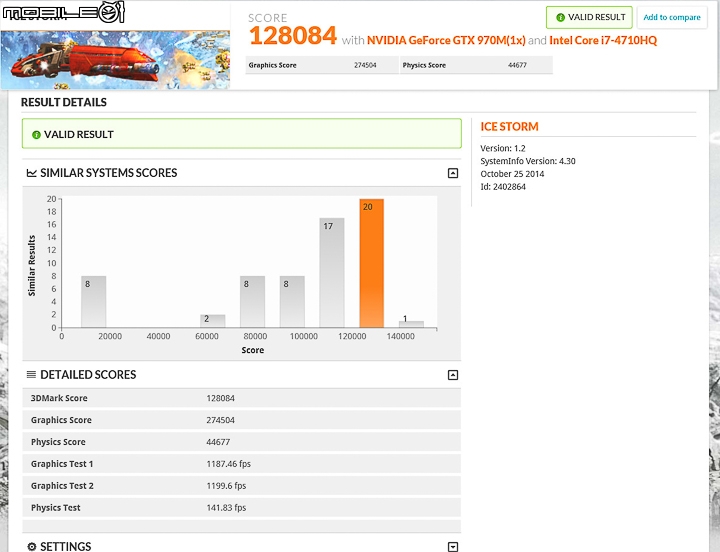The height and width of the screenshot is (552, 720).
Task: Click the Valid Result badge at top right
Action: tap(589, 17)
